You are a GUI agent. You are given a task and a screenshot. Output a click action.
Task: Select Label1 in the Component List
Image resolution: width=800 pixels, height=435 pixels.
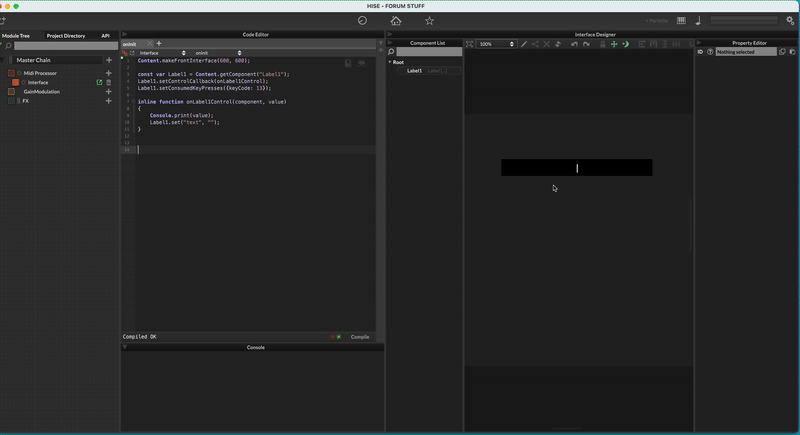click(x=430, y=71)
